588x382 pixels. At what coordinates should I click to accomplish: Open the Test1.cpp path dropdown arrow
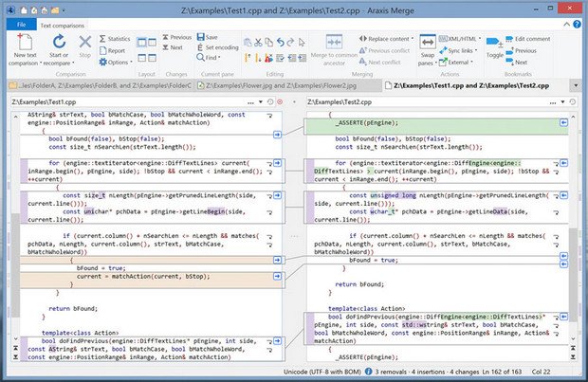[261, 102]
